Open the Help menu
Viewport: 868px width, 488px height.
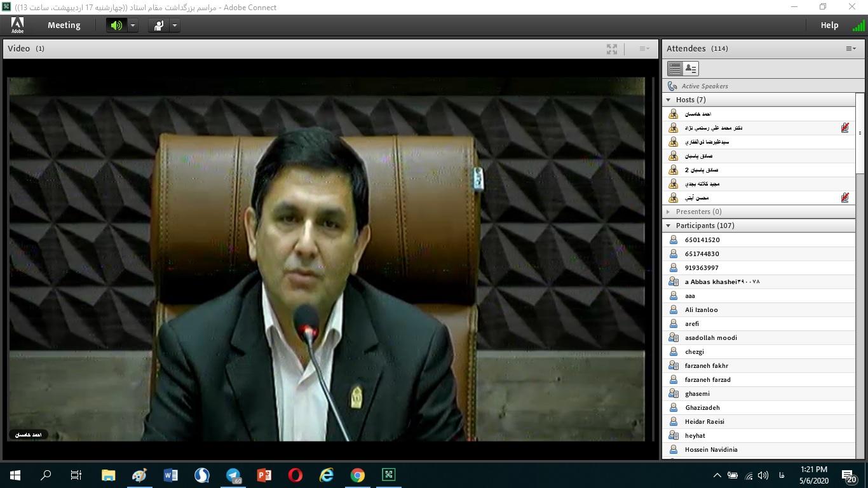(x=829, y=25)
